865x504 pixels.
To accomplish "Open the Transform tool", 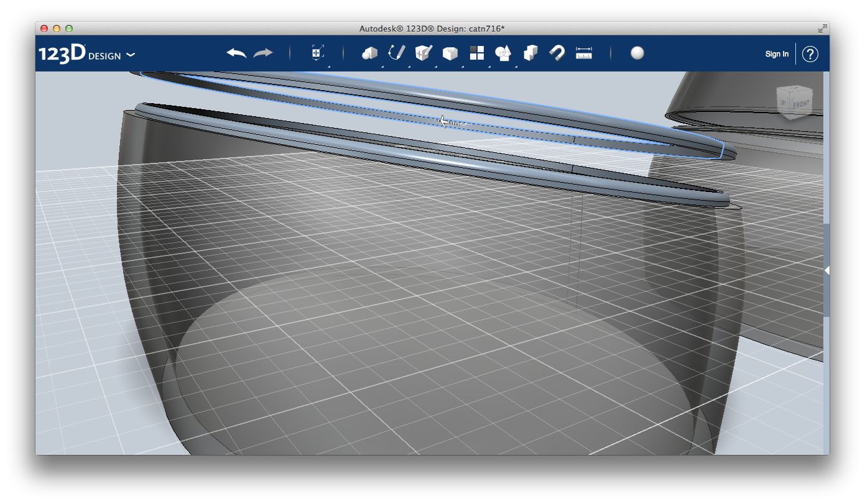I will [318, 53].
